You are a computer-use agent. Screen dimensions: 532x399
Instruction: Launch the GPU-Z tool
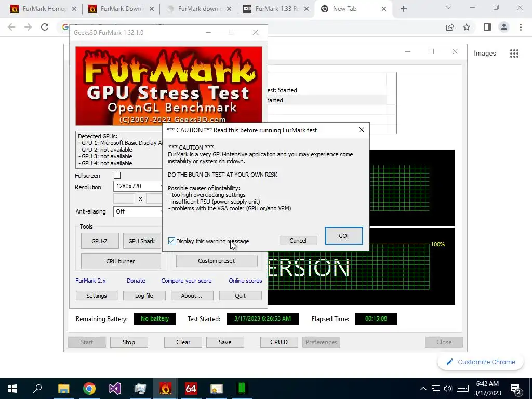(x=100, y=241)
